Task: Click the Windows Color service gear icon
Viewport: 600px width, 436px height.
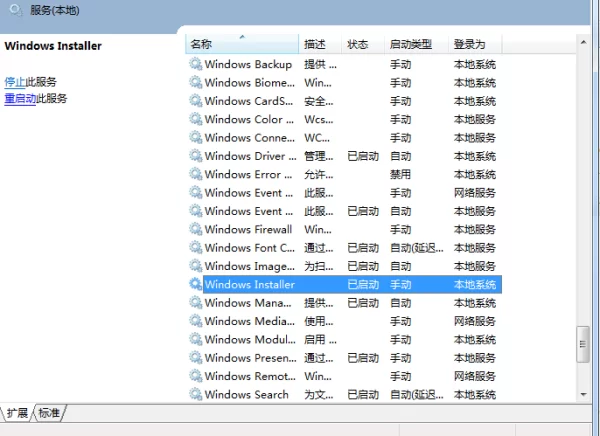Action: point(196,119)
